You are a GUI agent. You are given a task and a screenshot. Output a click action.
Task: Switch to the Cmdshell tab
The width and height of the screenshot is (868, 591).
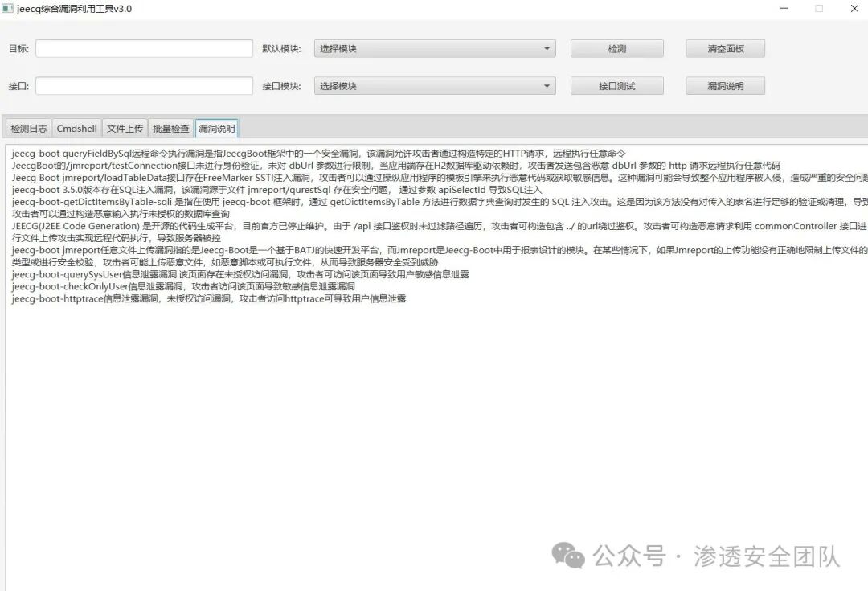(76, 129)
